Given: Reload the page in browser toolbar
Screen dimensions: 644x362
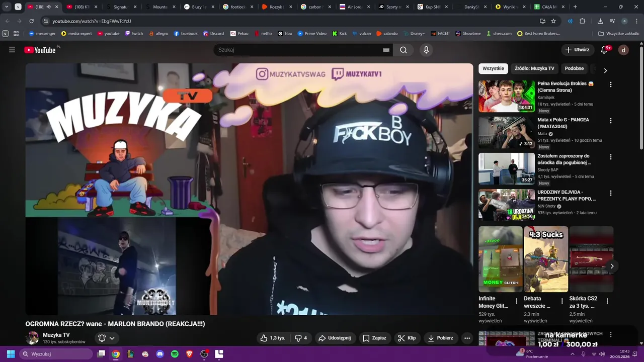Looking at the screenshot, I should coord(31,21).
